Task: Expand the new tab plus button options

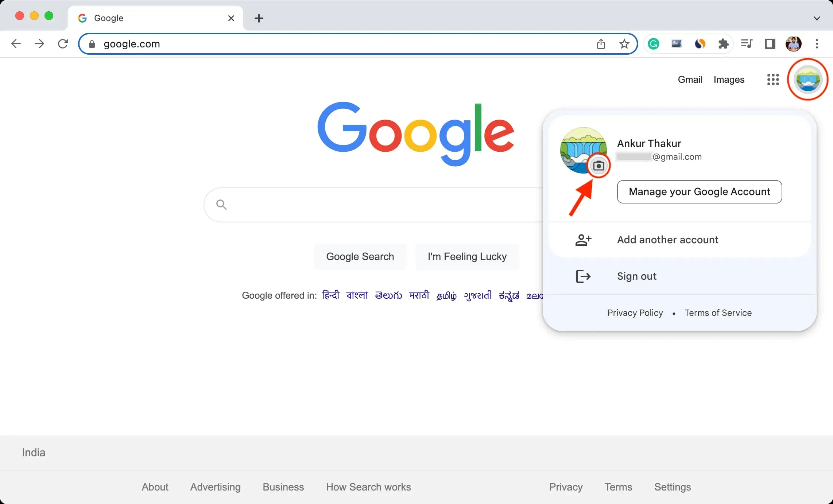Action: pos(259,18)
